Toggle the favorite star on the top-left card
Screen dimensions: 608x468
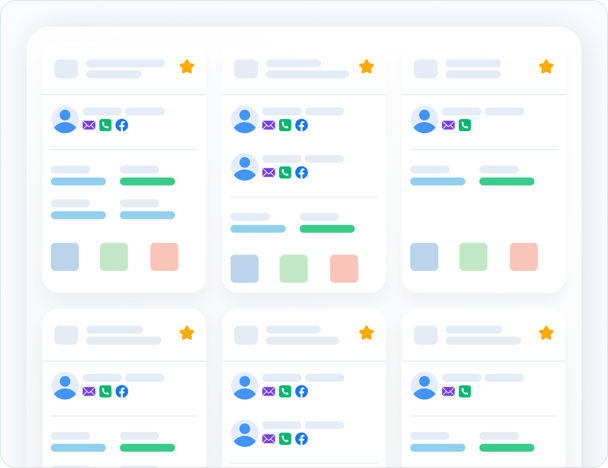click(x=187, y=67)
